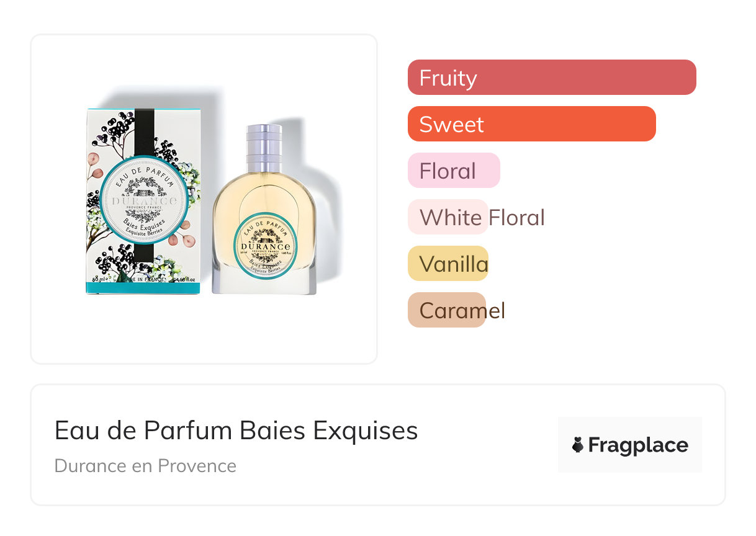The height and width of the screenshot is (536, 756).
Task: Click the Floral accord bar
Action: coord(454,171)
